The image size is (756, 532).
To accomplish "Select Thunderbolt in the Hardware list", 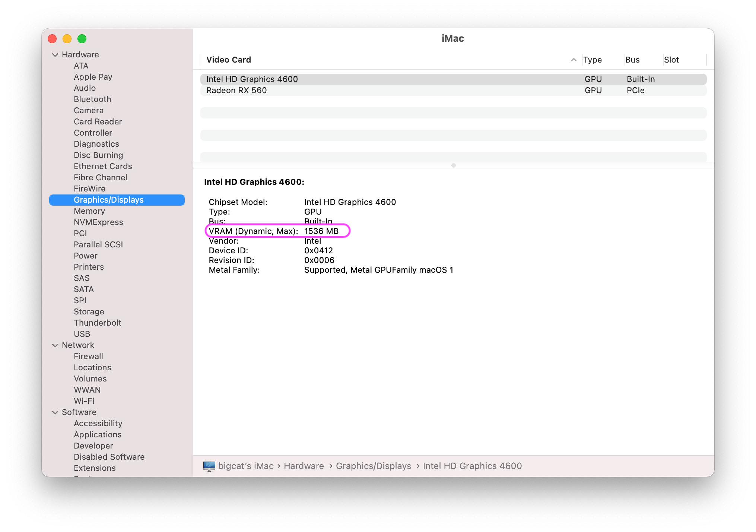I will click(x=98, y=323).
